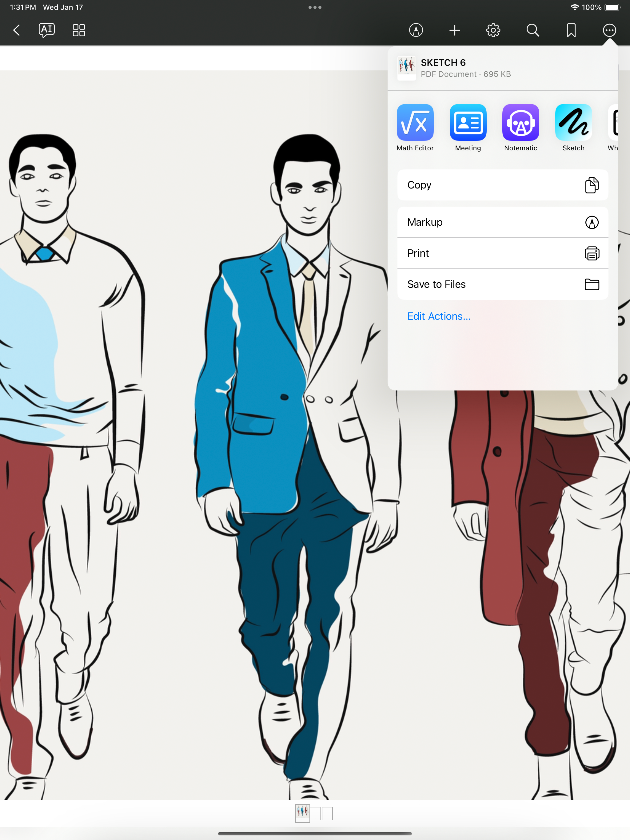Share to the Math Editor app
This screenshot has width=630, height=840.
(x=415, y=128)
